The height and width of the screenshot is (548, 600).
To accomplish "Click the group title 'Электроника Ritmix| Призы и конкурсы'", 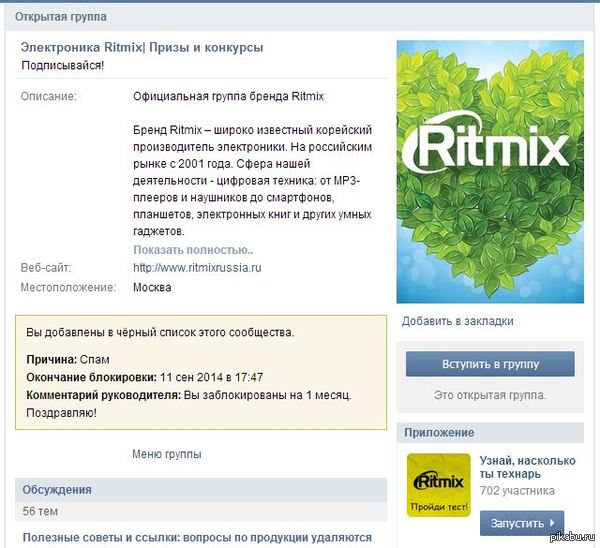I will [142, 47].
